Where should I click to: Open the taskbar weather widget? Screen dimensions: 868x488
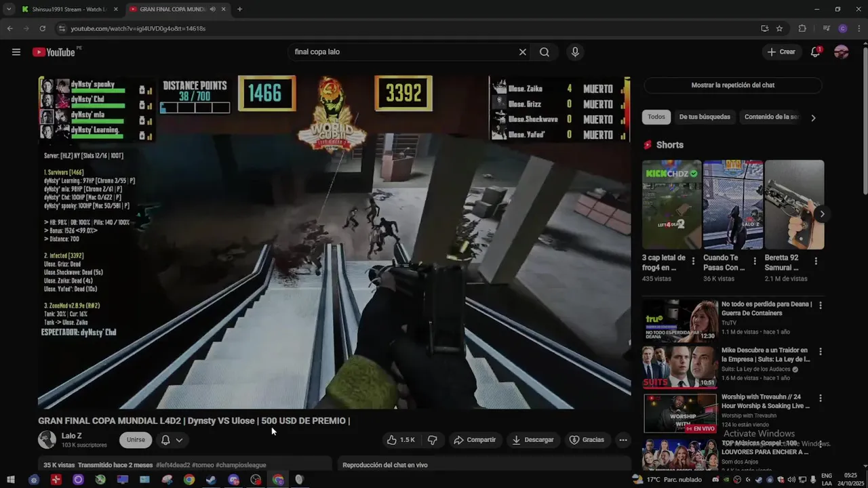pyautogui.click(x=667, y=480)
